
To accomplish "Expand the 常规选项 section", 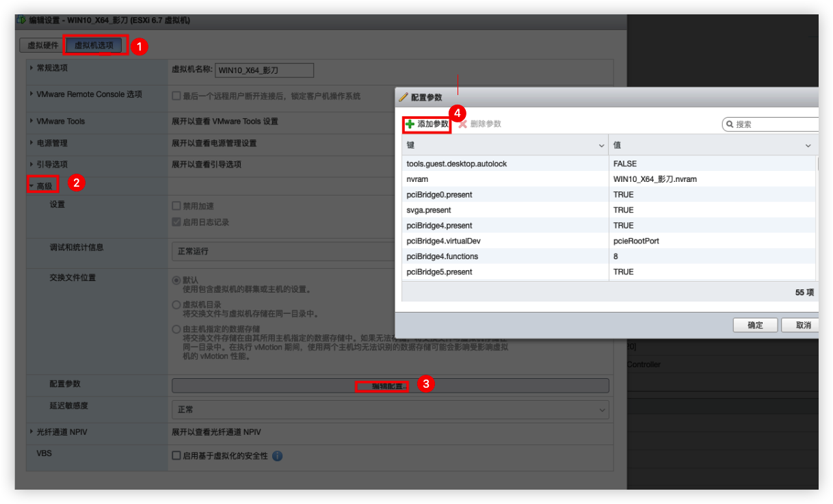I will [x=31, y=68].
